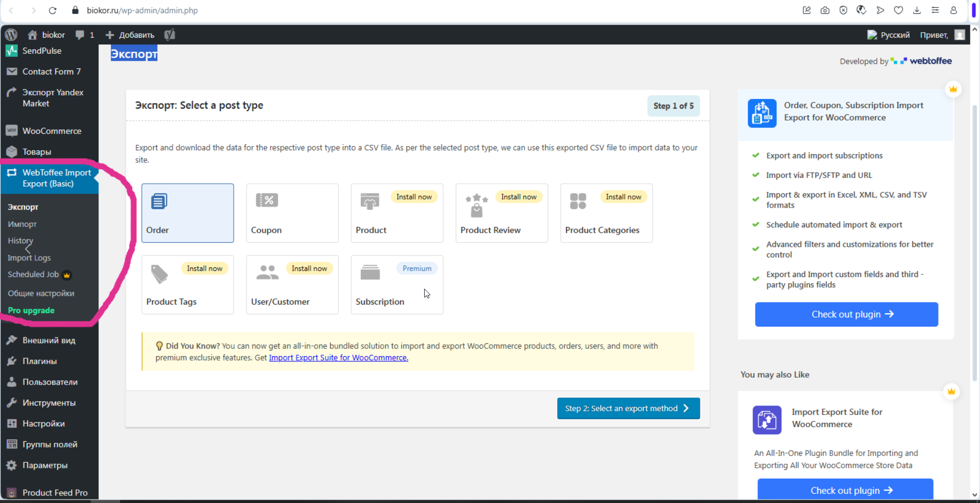Open History submenu item
This screenshot has width=980, height=503.
point(20,241)
